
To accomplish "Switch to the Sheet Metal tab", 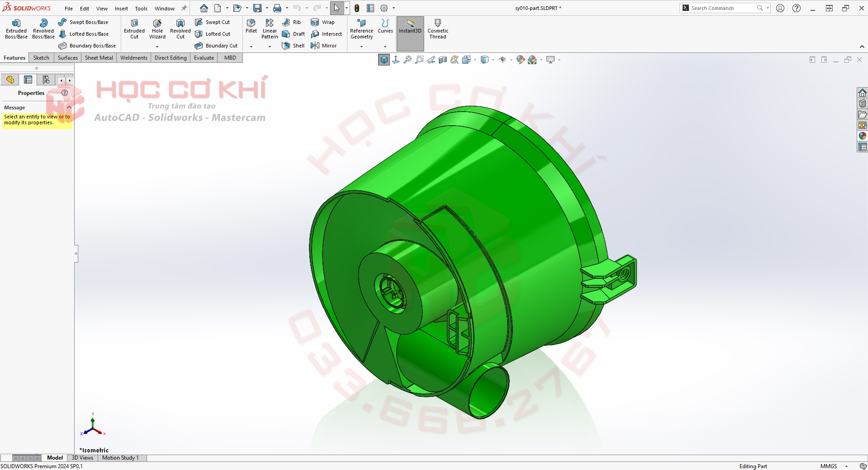I will 99,58.
